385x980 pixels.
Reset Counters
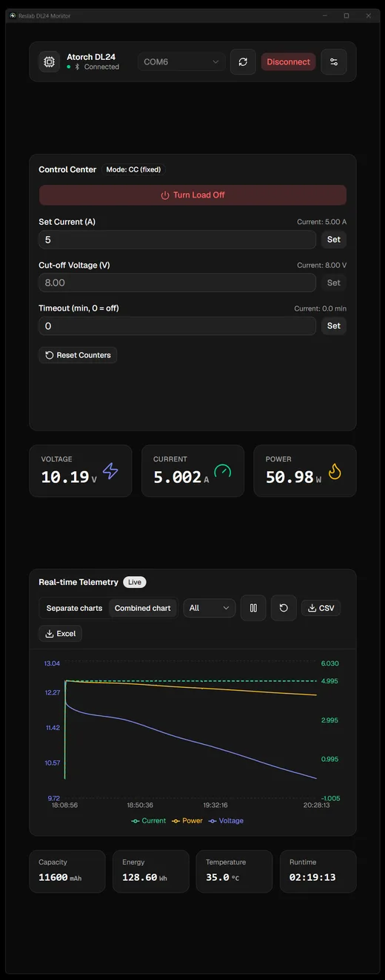[x=78, y=355]
